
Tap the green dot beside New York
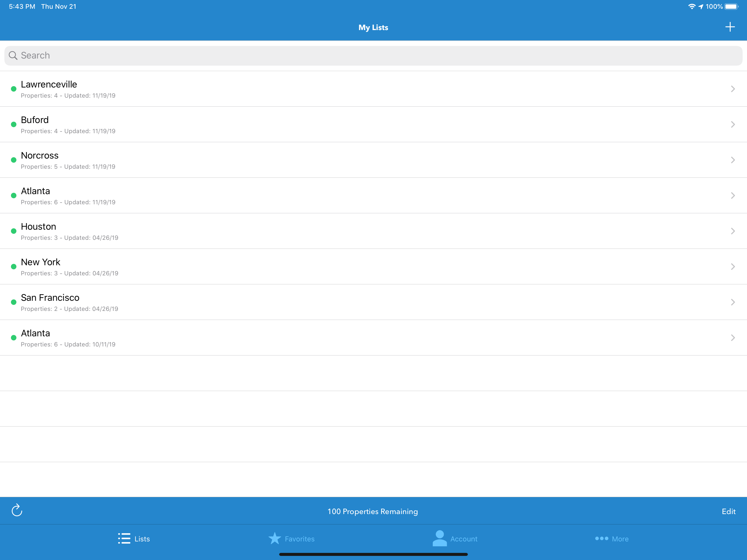pos(13,267)
